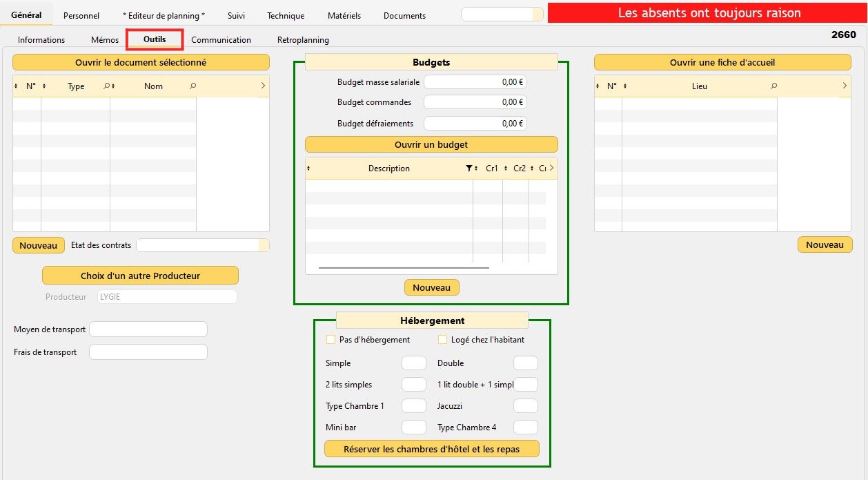Image resolution: width=868 pixels, height=480 pixels.
Task: Check the Pas d'hébergement checkbox
Action: 331,340
